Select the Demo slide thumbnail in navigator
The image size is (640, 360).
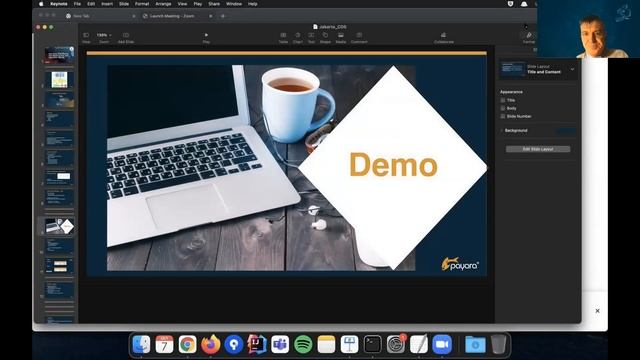coord(60,226)
